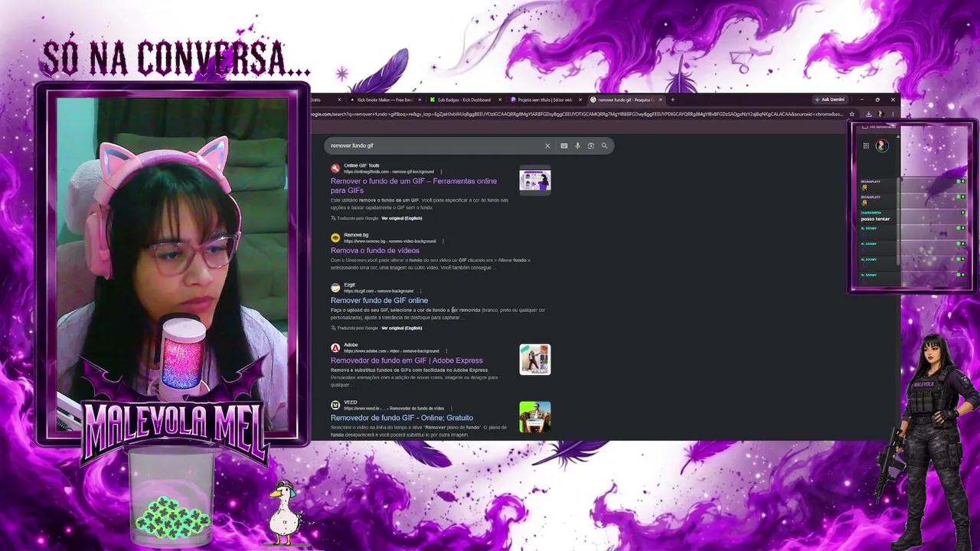This screenshot has height=551, width=980.
Task: Open the Google account avatar
Action: (x=882, y=145)
